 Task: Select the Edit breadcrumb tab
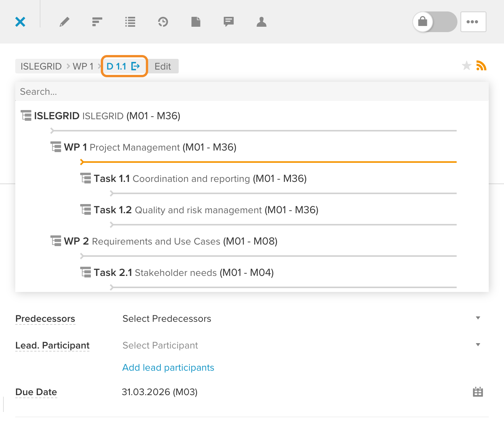click(x=163, y=66)
